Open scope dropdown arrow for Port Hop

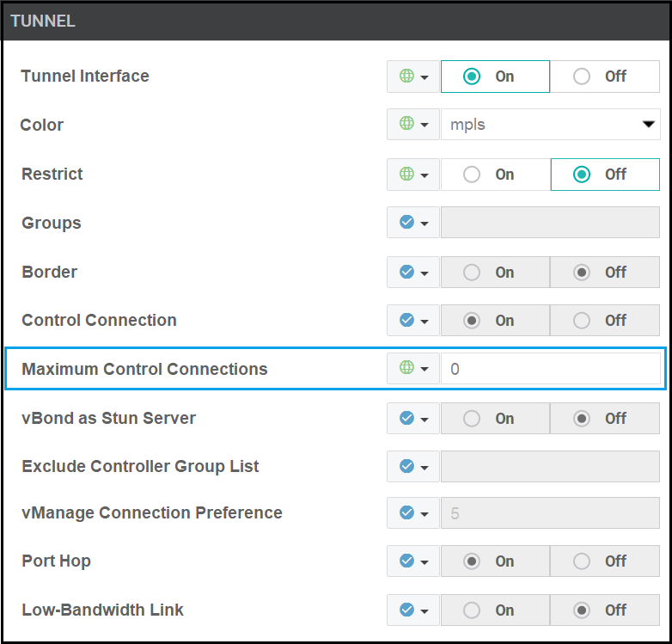tap(425, 561)
